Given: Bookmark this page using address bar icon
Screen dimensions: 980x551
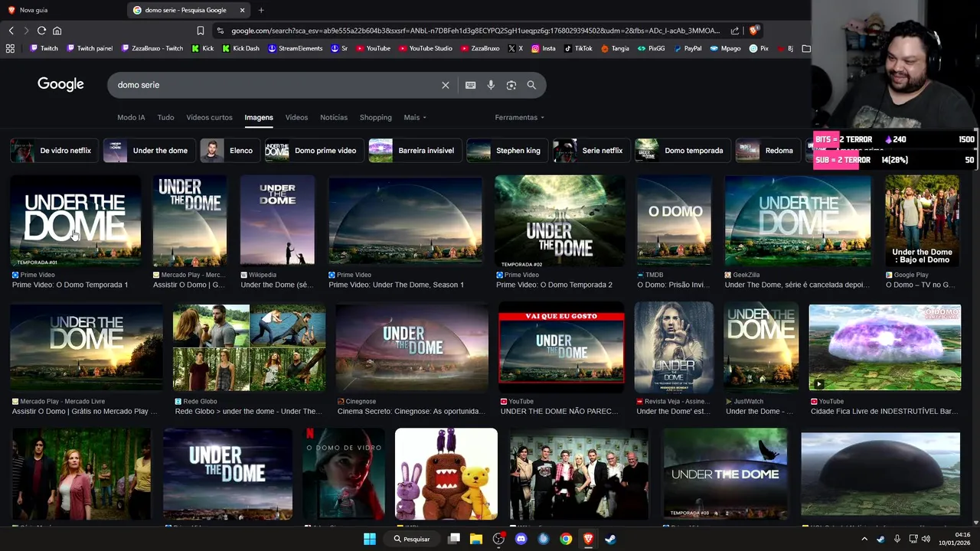Looking at the screenshot, I should pyautogui.click(x=201, y=31).
